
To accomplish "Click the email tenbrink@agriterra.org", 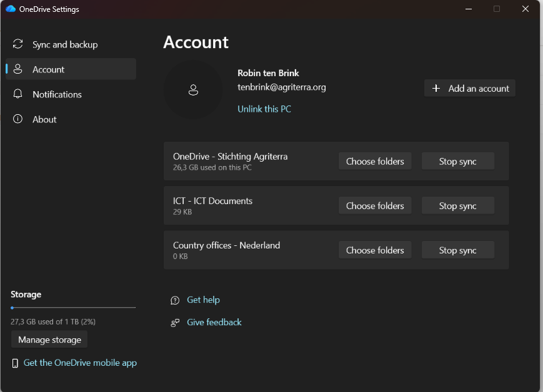I will [x=282, y=87].
